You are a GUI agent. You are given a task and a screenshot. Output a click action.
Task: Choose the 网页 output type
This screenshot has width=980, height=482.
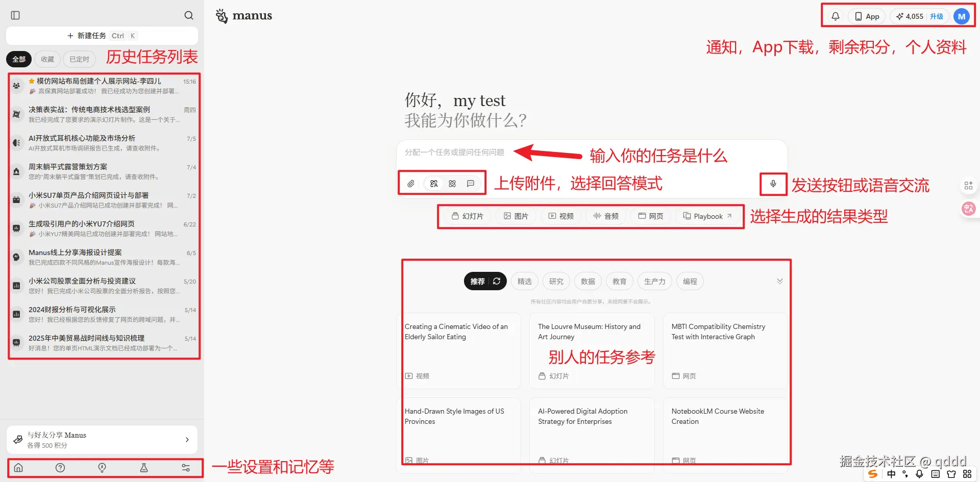click(651, 216)
